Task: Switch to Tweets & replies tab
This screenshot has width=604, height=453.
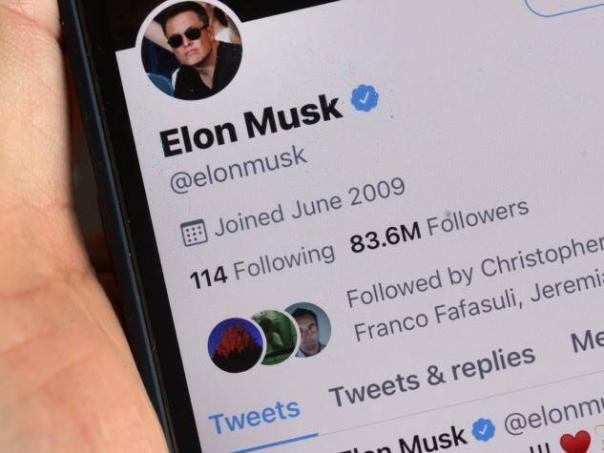Action: 432,377
